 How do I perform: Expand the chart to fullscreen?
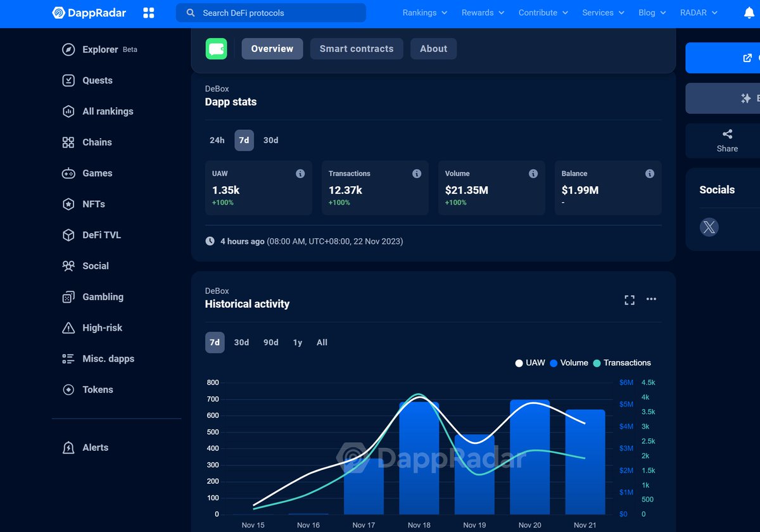pos(630,300)
